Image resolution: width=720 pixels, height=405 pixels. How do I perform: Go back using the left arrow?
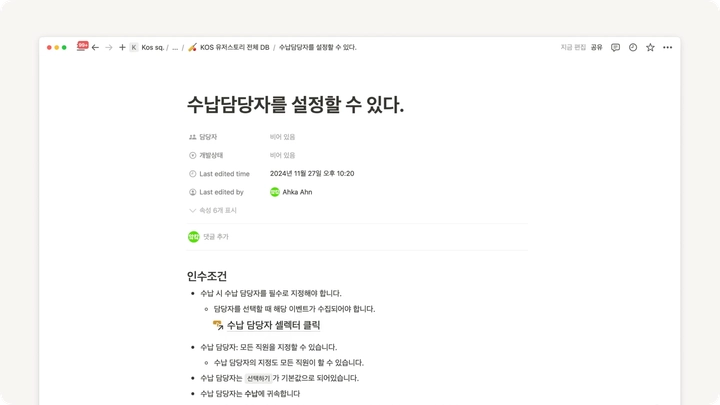tap(95, 47)
